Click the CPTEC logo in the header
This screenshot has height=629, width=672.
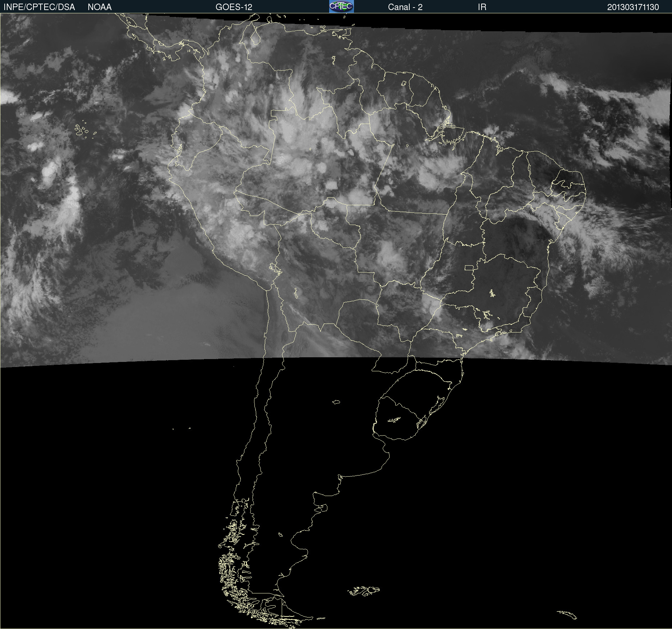[341, 6]
